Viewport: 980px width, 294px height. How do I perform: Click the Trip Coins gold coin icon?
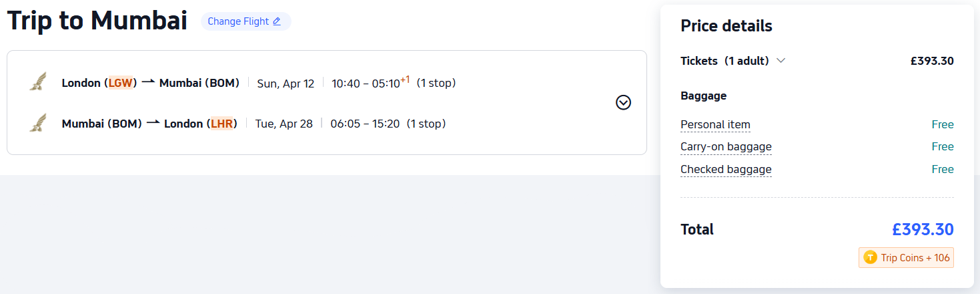(870, 257)
